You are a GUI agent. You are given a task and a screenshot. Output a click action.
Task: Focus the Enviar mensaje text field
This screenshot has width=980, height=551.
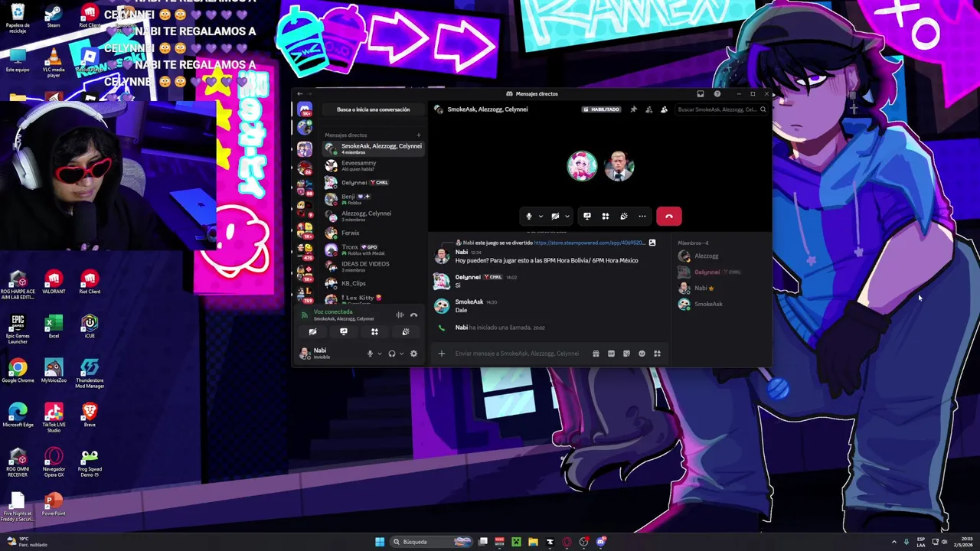[x=517, y=354]
